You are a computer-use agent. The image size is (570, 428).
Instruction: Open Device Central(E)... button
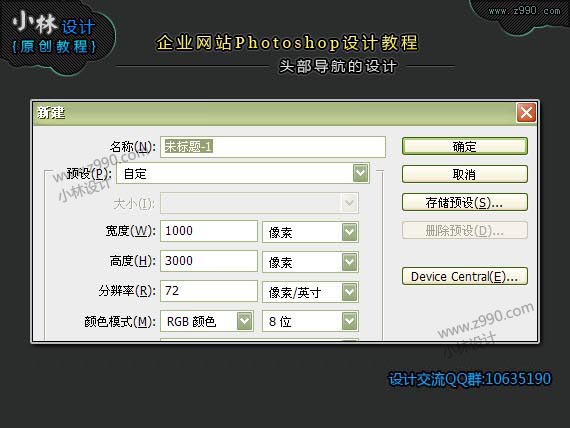click(465, 277)
